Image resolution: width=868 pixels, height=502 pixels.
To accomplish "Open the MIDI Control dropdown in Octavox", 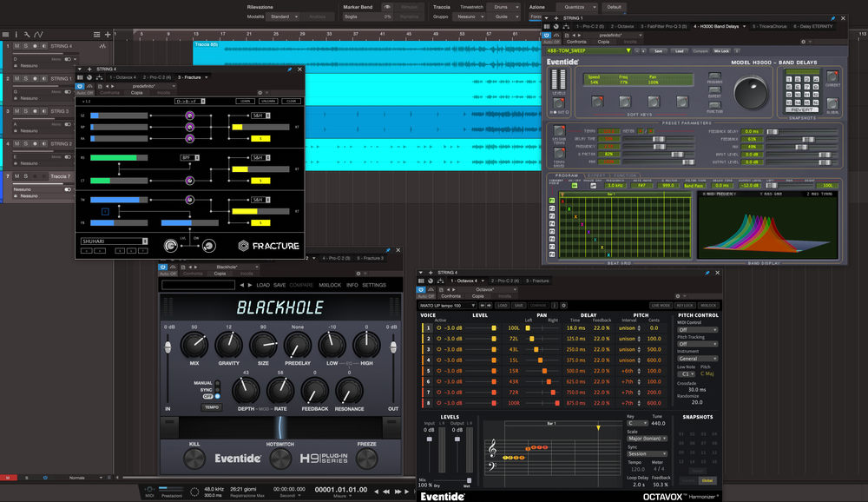I will coord(698,330).
